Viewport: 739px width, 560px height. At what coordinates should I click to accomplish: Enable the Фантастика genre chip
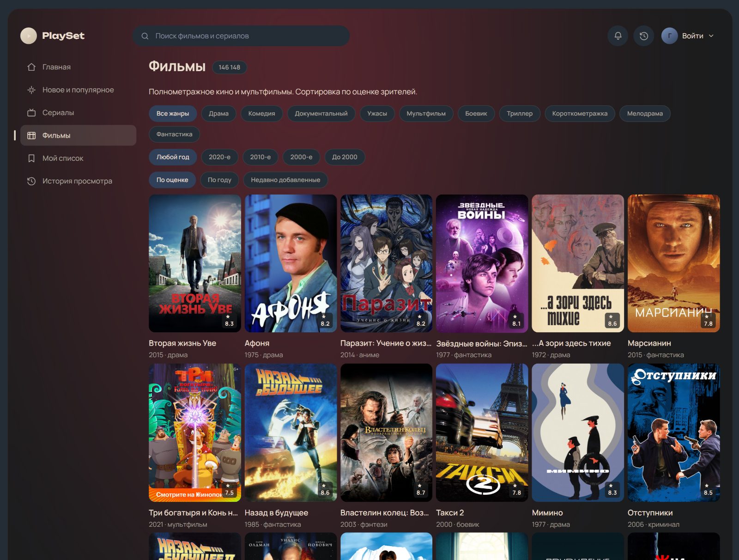coord(174,134)
